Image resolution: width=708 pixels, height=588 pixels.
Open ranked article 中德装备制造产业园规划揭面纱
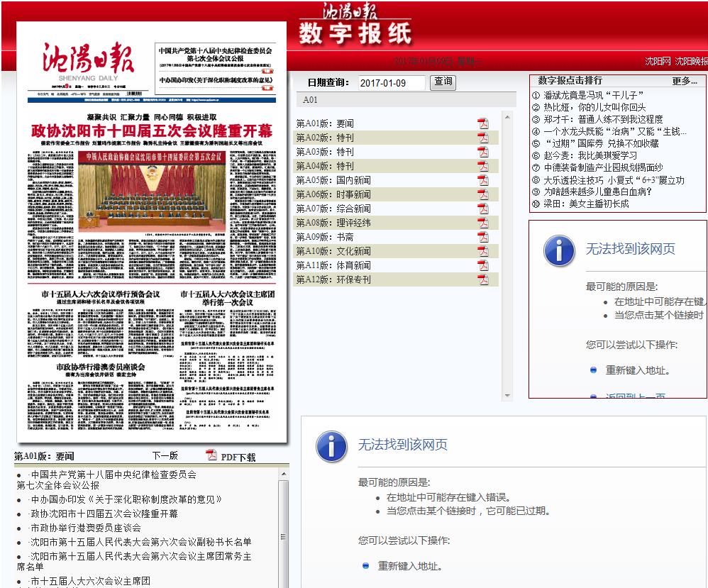pyautogui.click(x=603, y=167)
